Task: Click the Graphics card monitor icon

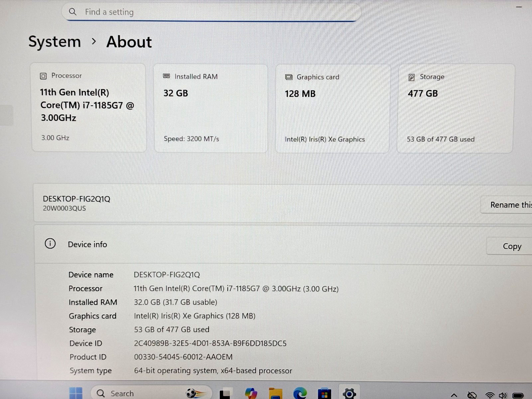Action: 289,77
